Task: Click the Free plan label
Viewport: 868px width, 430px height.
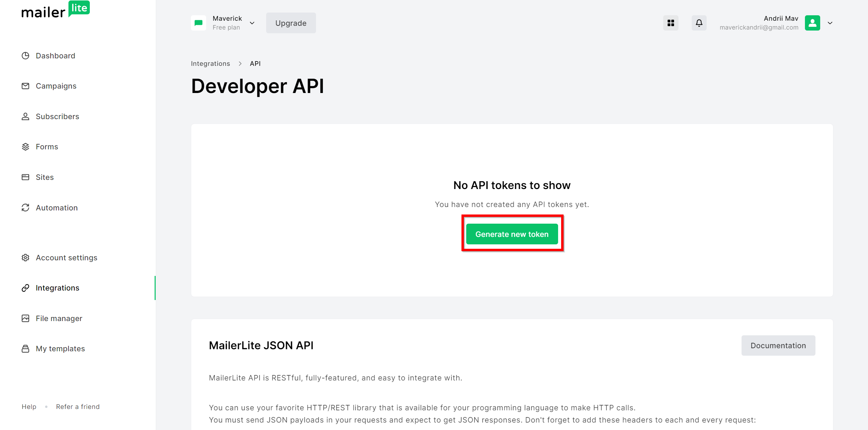Action: pyautogui.click(x=226, y=27)
